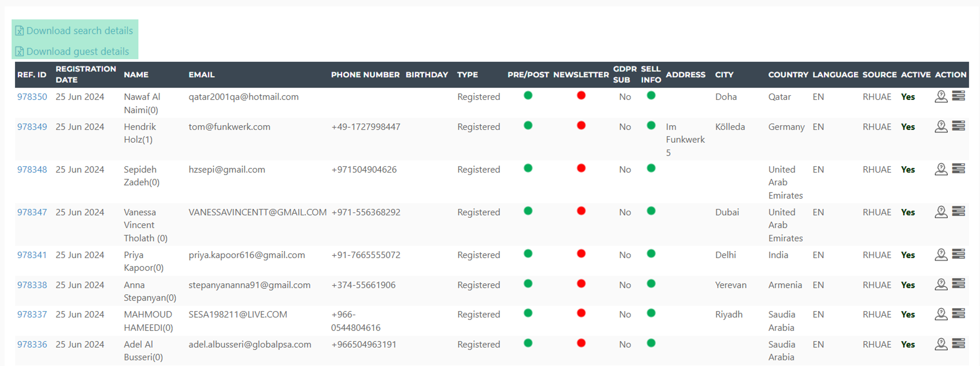980x366 pixels.
Task: Open list icon for Sepideh Zadeh row
Action: [x=958, y=168]
